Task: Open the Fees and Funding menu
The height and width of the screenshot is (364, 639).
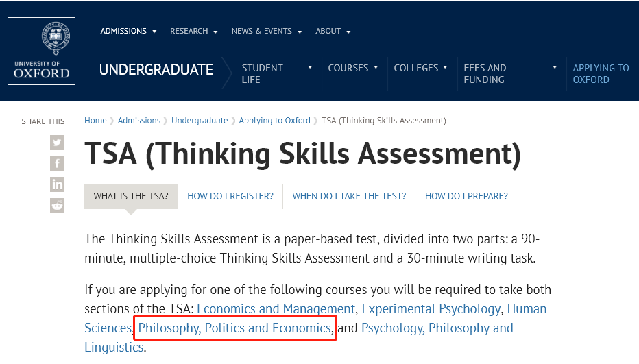Action: (510, 73)
